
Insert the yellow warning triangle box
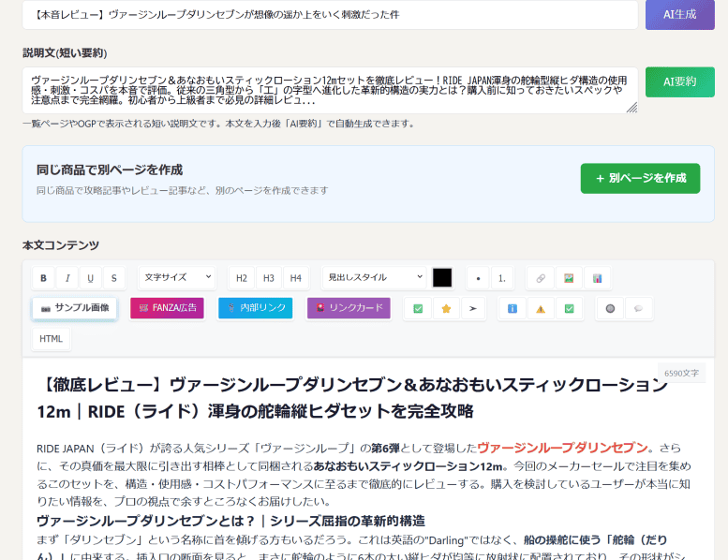tap(541, 308)
